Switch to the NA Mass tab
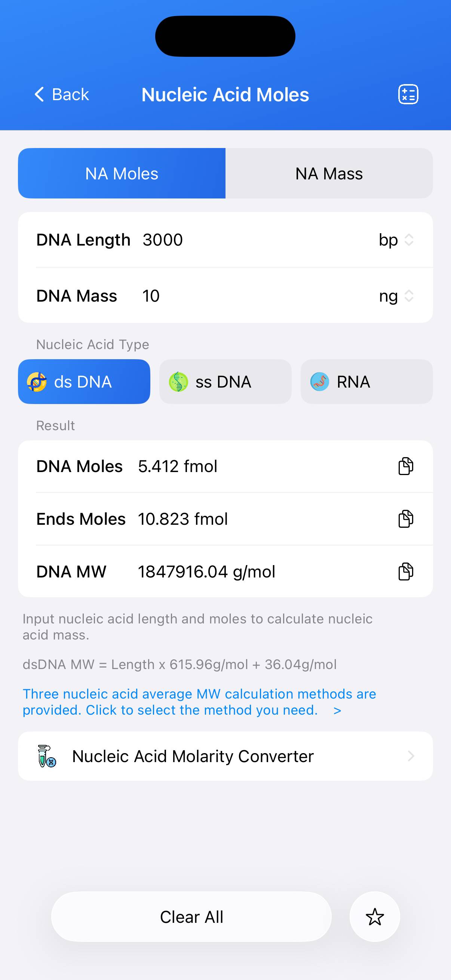 329,173
